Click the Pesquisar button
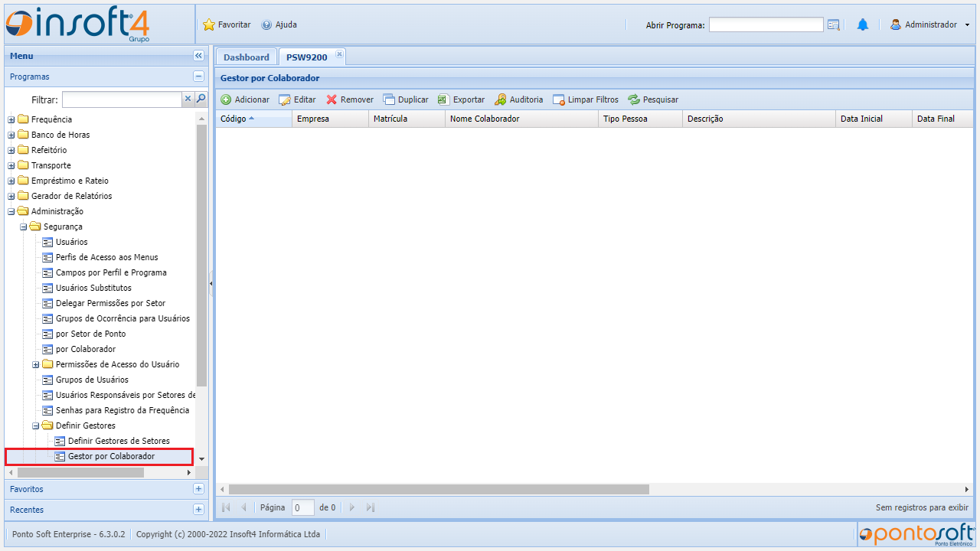Viewport: 980px width, 551px height. (x=653, y=99)
